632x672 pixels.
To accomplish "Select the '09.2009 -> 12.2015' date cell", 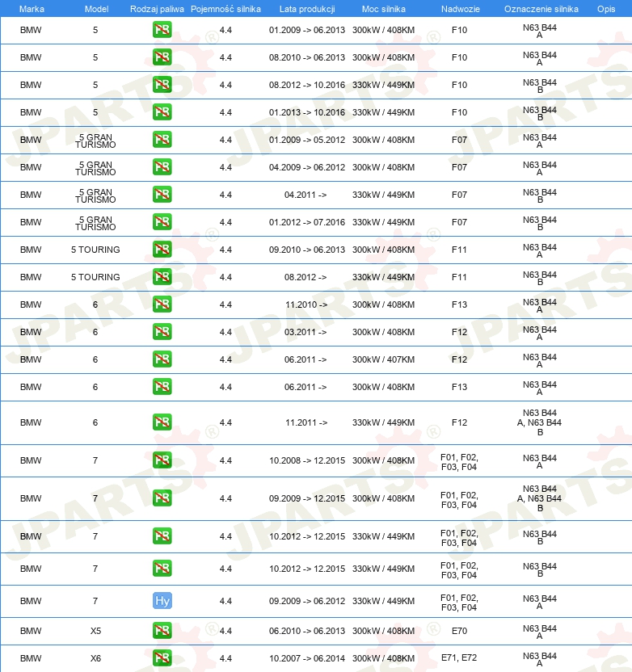I will (x=307, y=498).
